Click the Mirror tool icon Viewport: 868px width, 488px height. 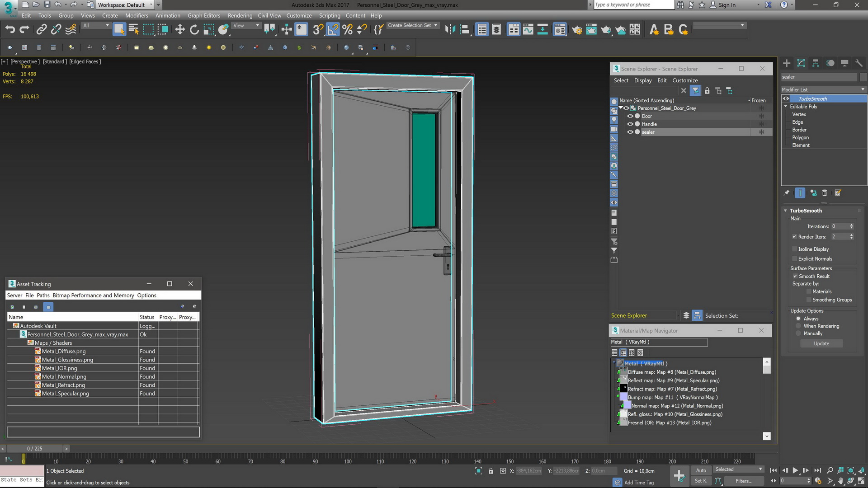click(x=450, y=29)
